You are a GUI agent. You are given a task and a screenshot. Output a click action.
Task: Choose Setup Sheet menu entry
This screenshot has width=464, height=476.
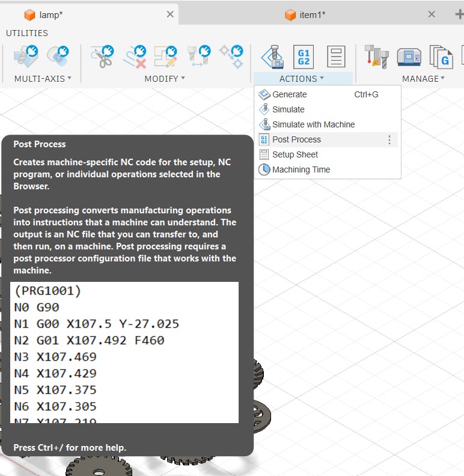328,154
